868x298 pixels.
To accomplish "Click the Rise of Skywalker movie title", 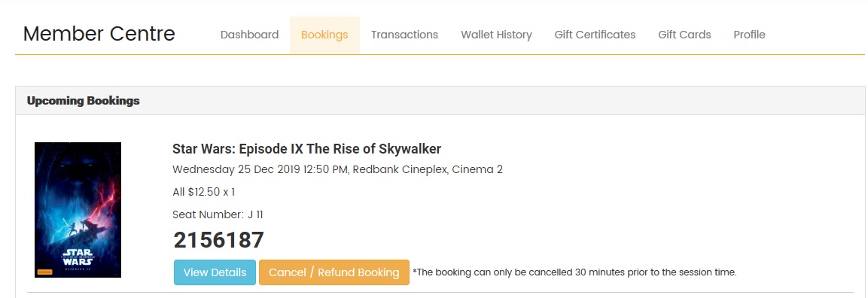I will tap(306, 149).
